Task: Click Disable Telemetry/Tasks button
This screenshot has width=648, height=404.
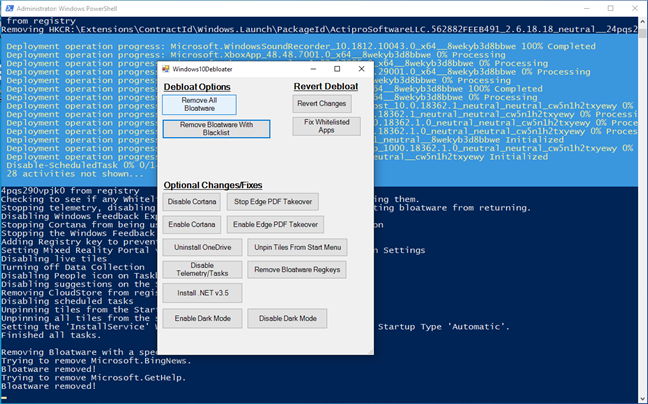Action: point(202,269)
